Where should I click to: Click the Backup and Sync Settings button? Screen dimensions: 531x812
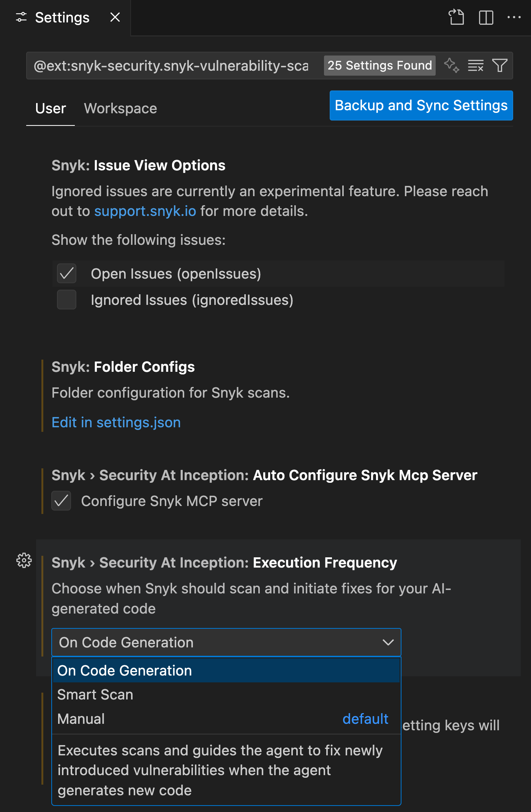pos(421,106)
